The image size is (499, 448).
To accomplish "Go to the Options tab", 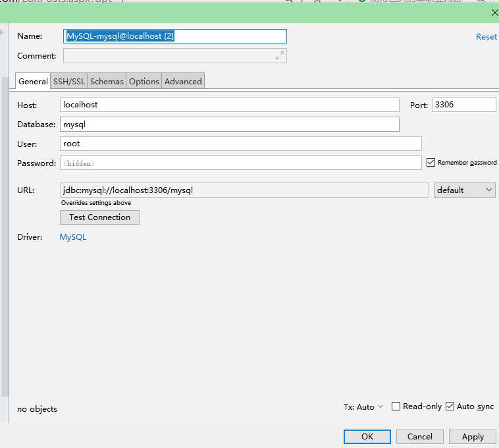I will (x=144, y=81).
